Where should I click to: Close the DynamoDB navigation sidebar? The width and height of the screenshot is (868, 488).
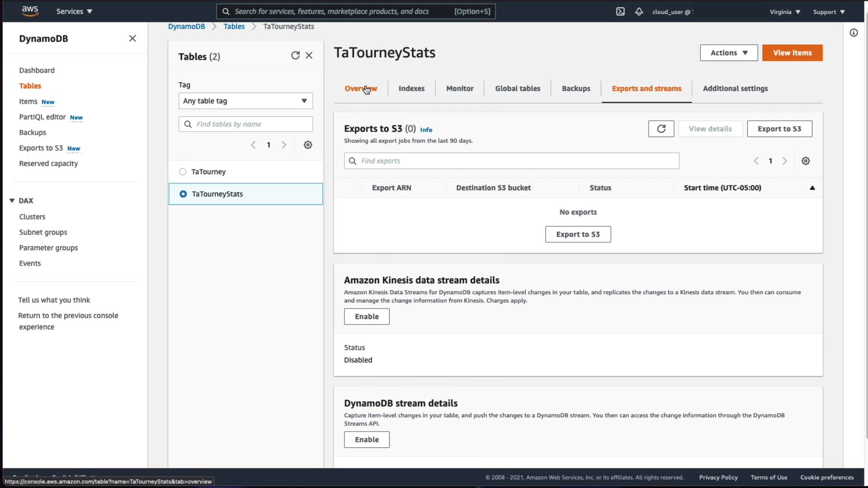click(x=132, y=38)
